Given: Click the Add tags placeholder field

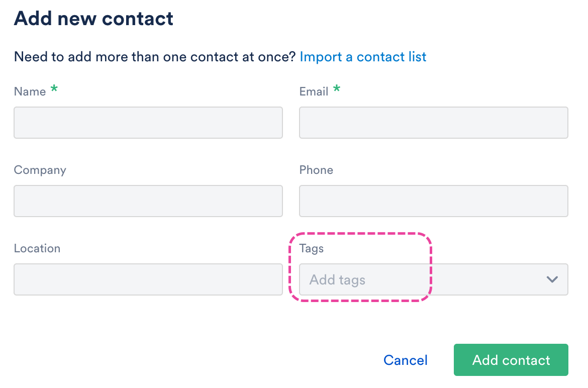Looking at the screenshot, I should (338, 280).
